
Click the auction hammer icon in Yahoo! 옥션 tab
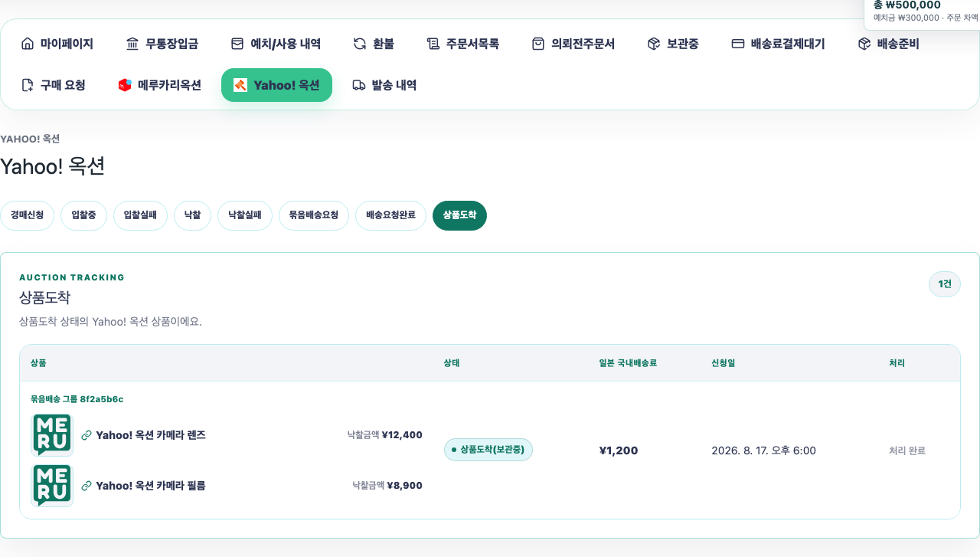tap(240, 85)
